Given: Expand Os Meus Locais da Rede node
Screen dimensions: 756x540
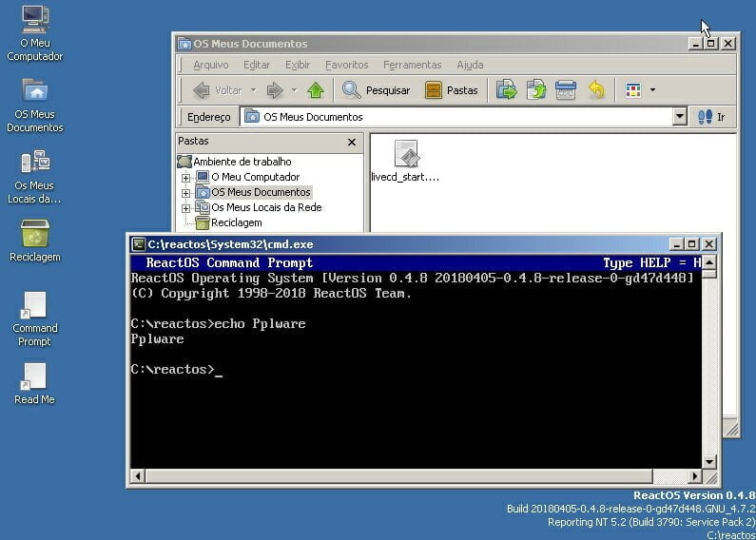Looking at the screenshot, I should 185,209.
